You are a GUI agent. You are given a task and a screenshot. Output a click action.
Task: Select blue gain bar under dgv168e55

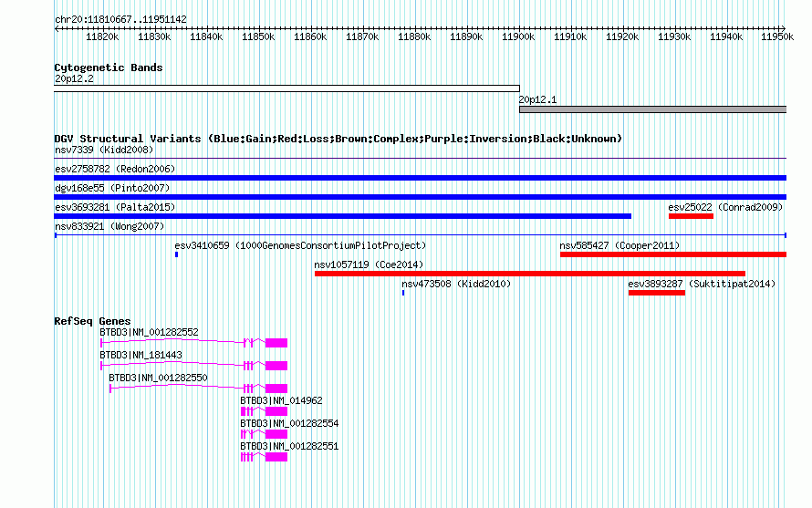click(420, 197)
